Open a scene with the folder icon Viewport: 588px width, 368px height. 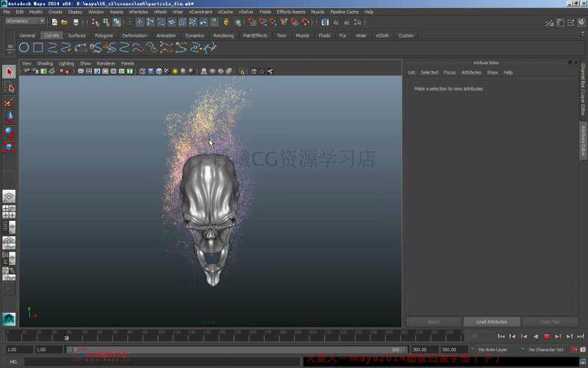point(65,22)
